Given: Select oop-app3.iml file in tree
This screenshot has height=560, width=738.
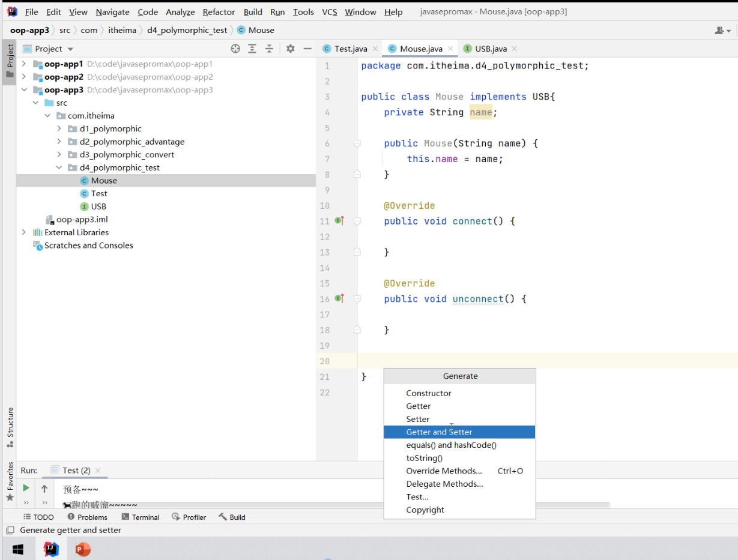Looking at the screenshot, I should pyautogui.click(x=82, y=220).
